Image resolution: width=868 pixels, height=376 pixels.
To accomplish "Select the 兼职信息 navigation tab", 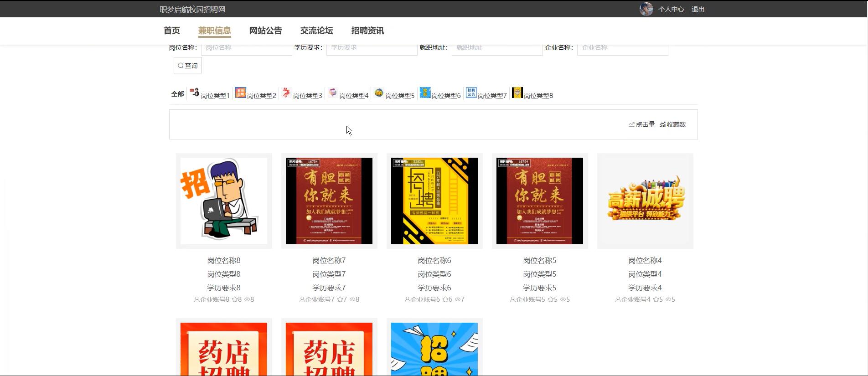I will point(215,31).
